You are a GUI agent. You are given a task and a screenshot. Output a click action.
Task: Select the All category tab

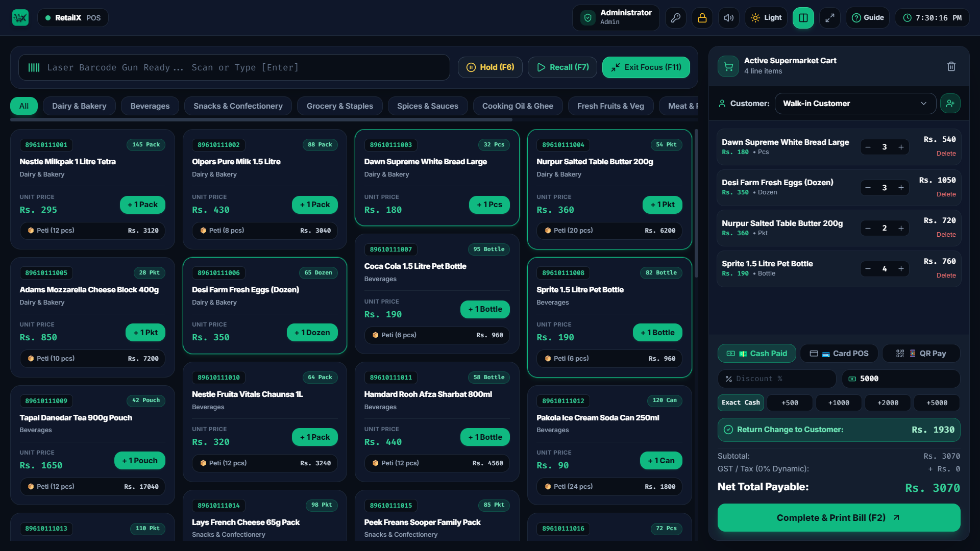click(x=24, y=106)
